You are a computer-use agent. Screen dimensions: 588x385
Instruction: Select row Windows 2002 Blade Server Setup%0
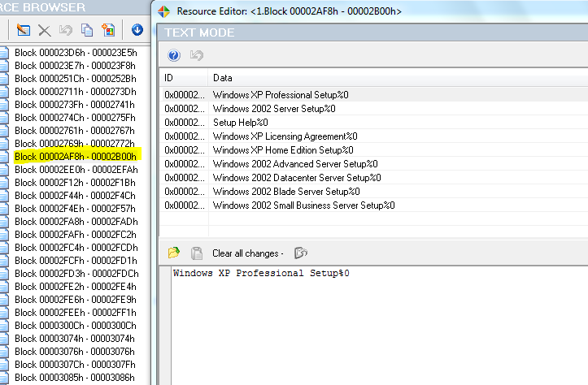pyautogui.click(x=374, y=192)
